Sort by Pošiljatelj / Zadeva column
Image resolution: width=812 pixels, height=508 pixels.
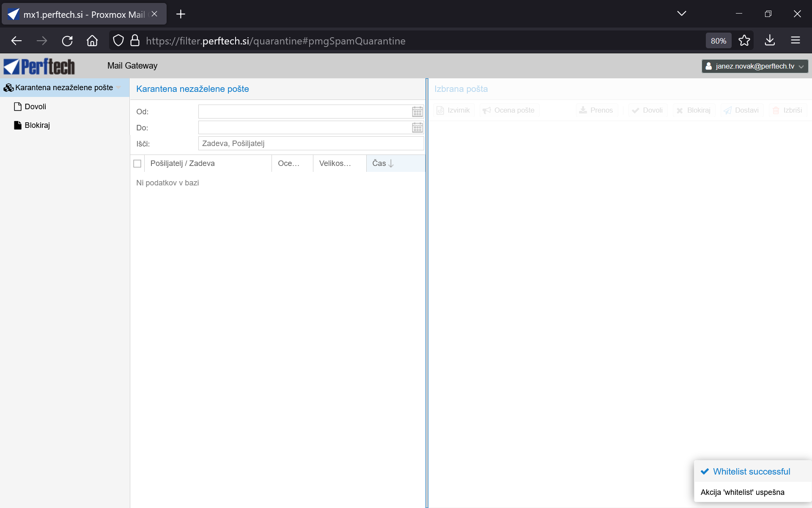coord(208,163)
